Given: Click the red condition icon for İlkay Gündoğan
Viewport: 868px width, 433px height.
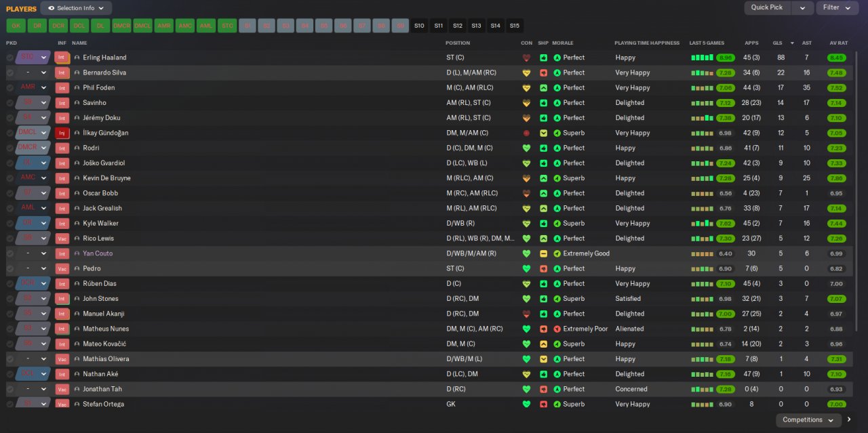Looking at the screenshot, I should click(526, 133).
